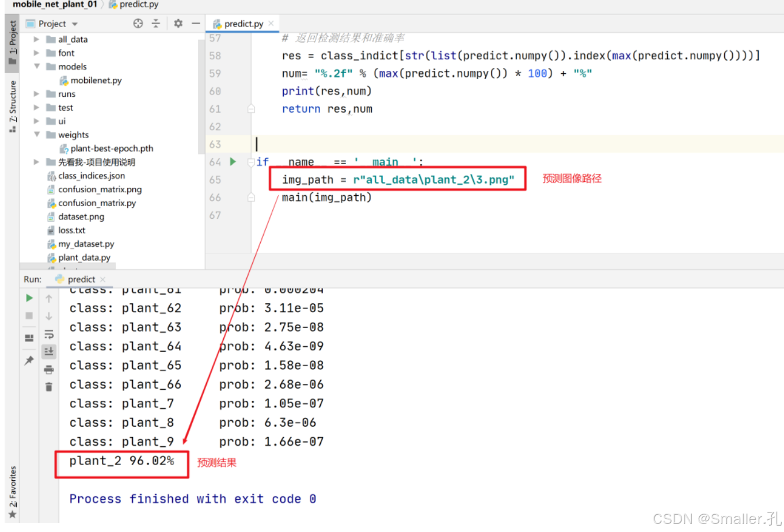Click line number 63 in the gutter

pyautogui.click(x=215, y=145)
